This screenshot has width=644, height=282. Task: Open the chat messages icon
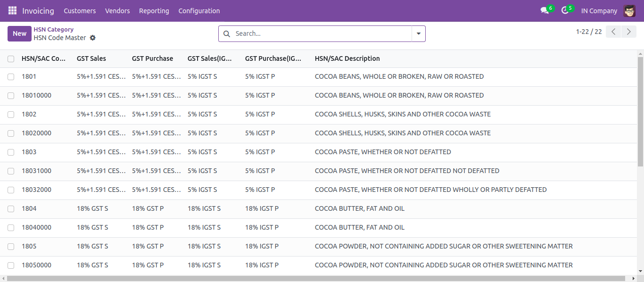pos(545,10)
